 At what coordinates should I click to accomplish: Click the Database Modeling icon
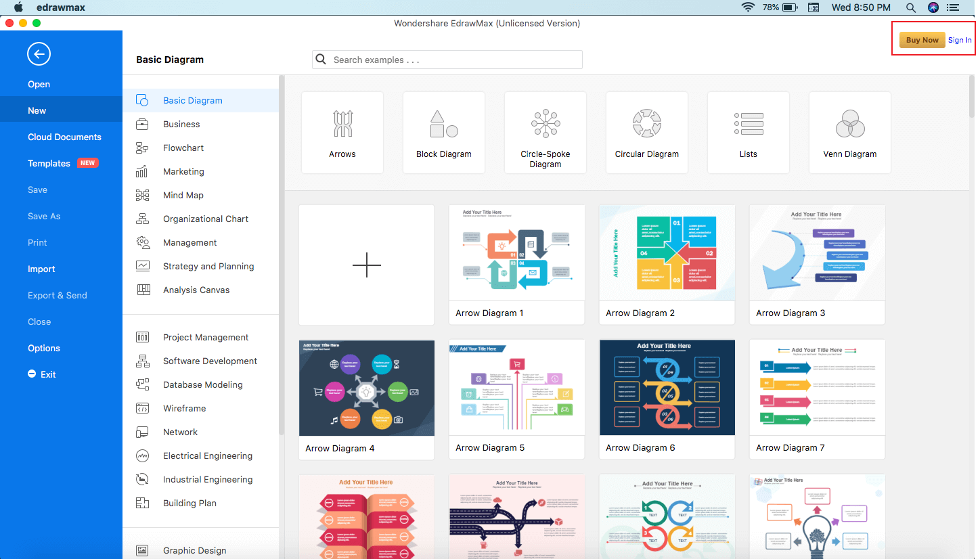click(x=142, y=384)
